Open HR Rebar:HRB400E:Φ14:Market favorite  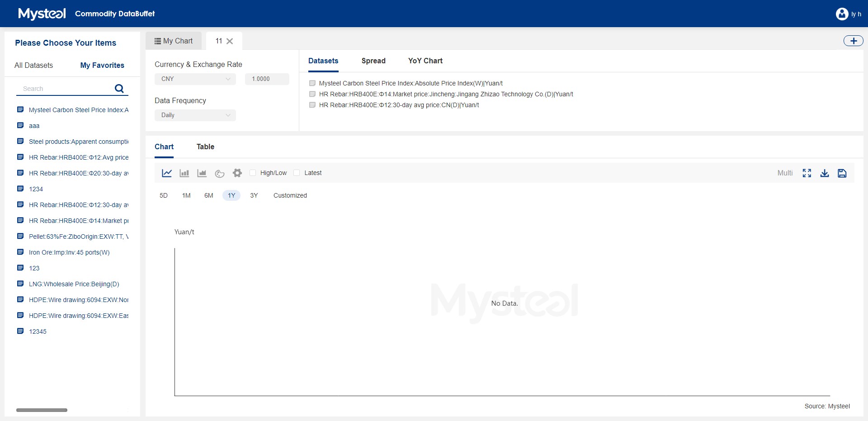[x=79, y=221]
